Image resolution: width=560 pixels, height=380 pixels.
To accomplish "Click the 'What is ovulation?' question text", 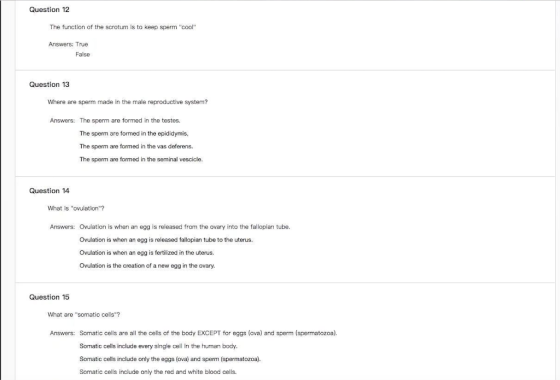I will pyautogui.click(x=76, y=208).
